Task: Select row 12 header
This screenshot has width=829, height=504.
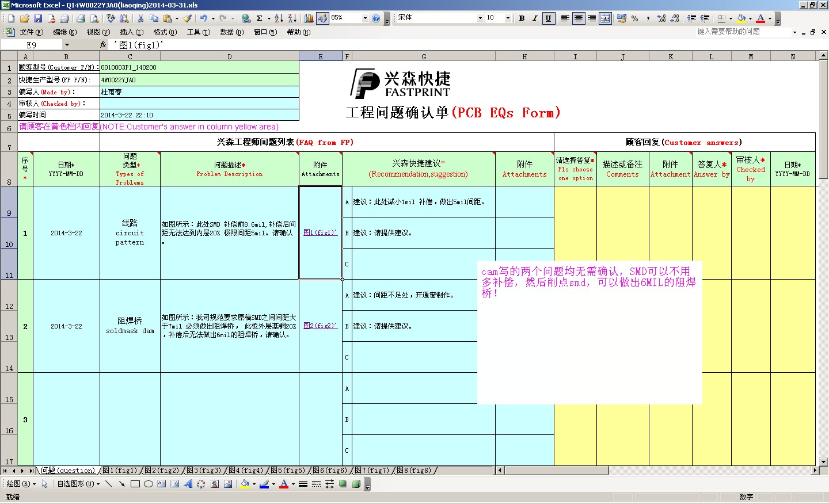Action: pos(9,295)
